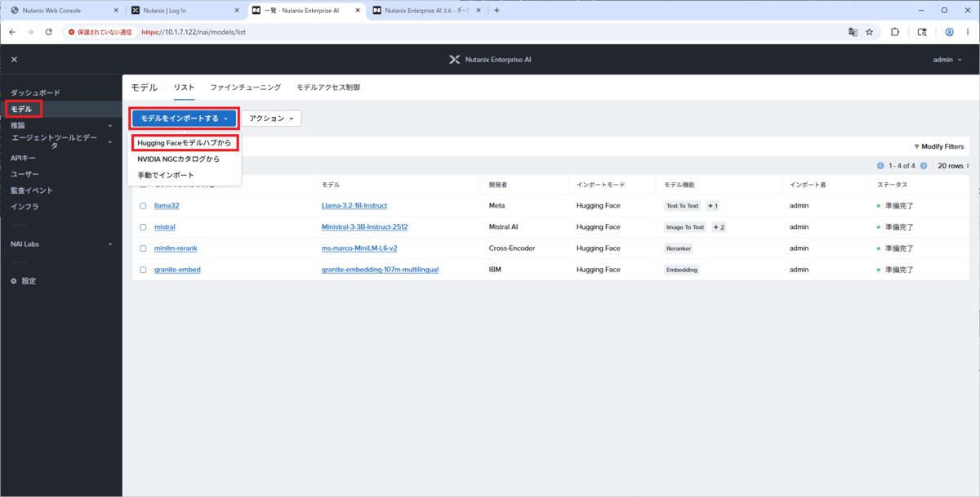Close the Nutanix Web Console tab
This screenshot has width=980, height=497.
114,11
